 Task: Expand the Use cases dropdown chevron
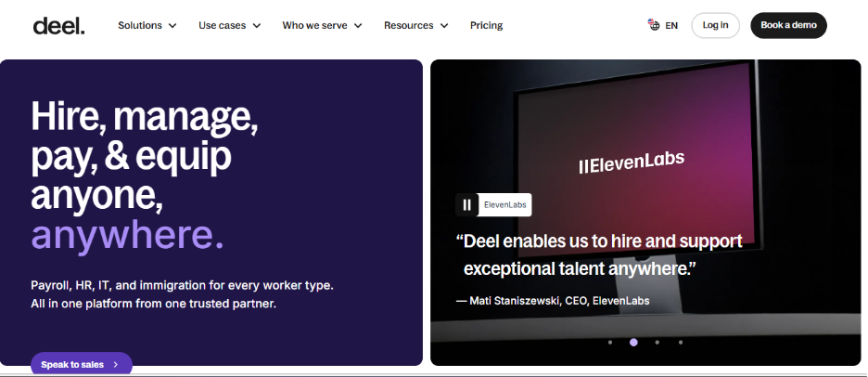(x=256, y=25)
